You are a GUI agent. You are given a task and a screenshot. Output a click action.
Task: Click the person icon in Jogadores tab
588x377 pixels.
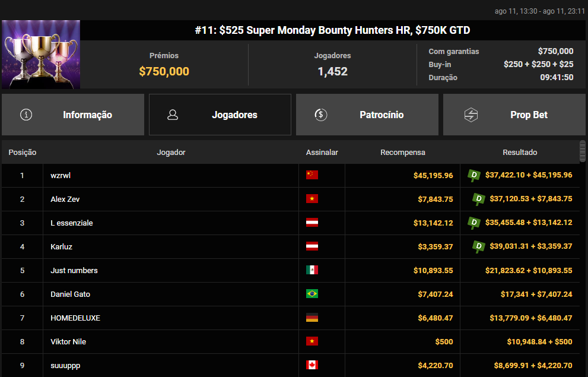(x=173, y=115)
